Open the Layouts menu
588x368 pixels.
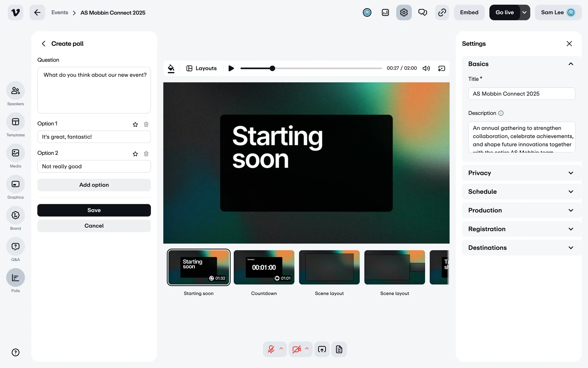click(202, 68)
